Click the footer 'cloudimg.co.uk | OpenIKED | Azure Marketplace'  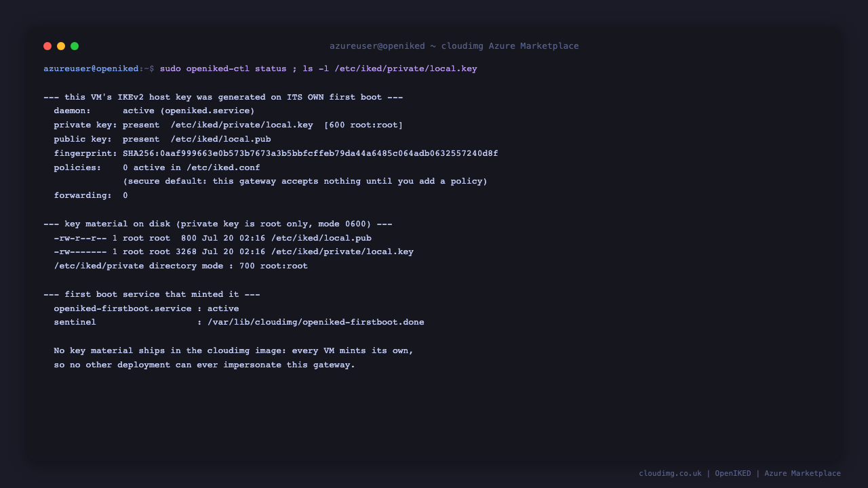point(740,474)
